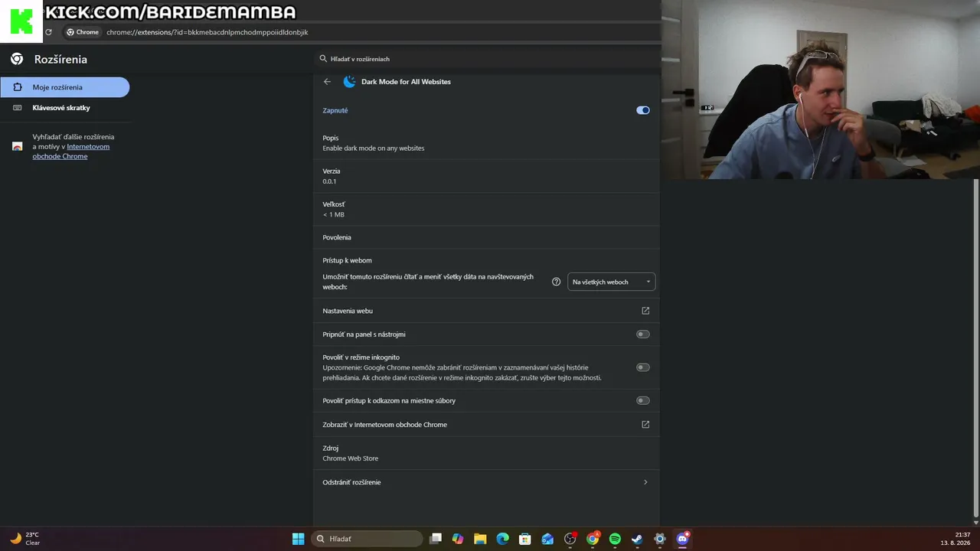
Task: Click the chrome://extensions address bar URL
Action: click(207, 32)
